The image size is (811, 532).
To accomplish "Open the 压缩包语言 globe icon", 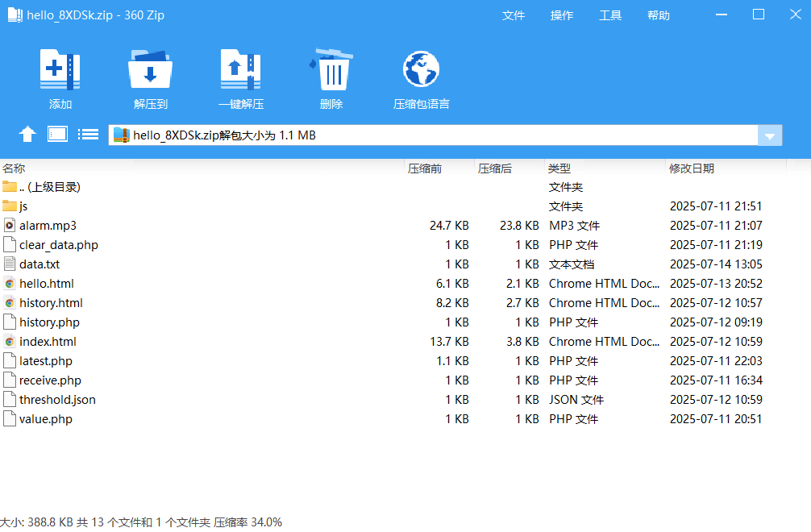I will pyautogui.click(x=421, y=69).
